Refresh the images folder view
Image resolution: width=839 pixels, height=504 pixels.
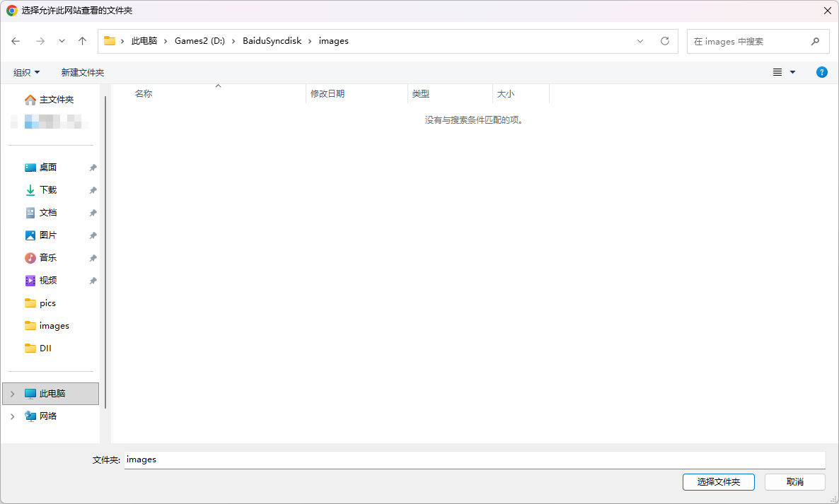pos(664,41)
